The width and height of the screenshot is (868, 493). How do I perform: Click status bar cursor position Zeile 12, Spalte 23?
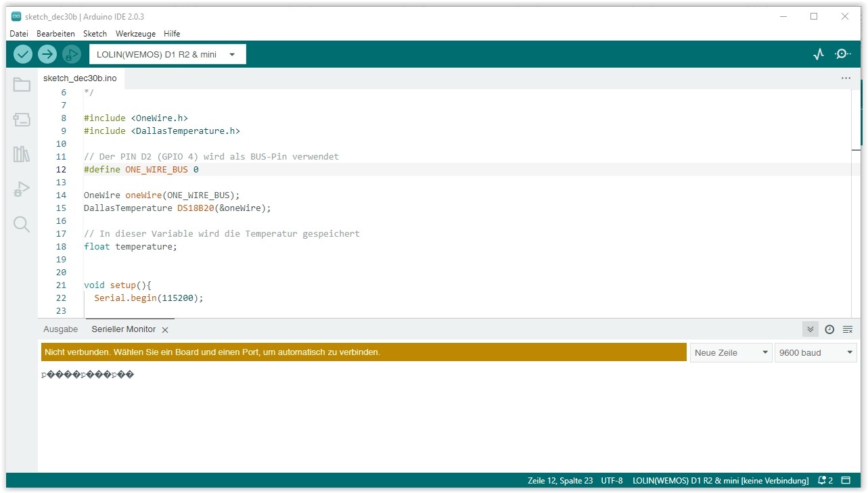pos(560,481)
